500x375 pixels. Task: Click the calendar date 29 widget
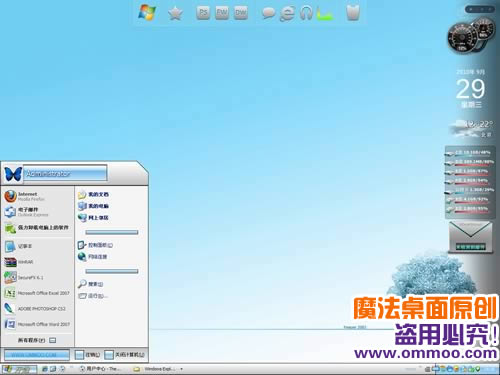(470, 89)
